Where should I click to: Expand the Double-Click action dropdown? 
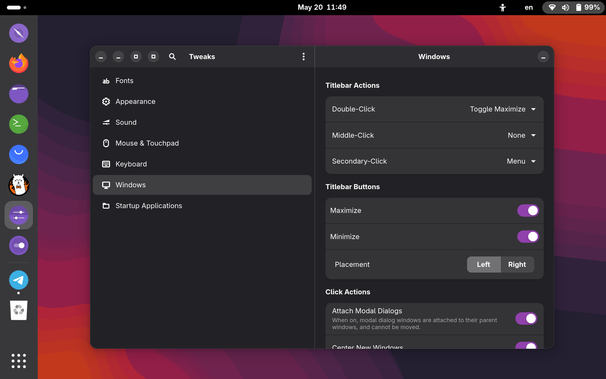(502, 109)
